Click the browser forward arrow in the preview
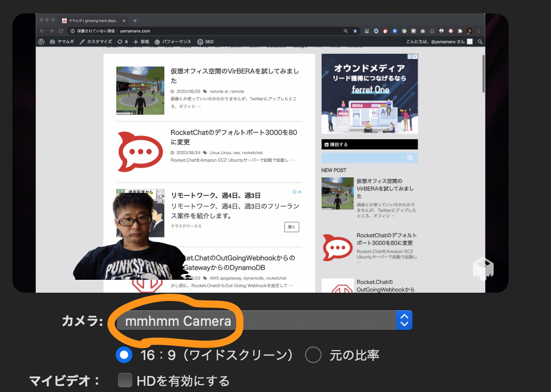This screenshot has width=551, height=392. point(52,31)
